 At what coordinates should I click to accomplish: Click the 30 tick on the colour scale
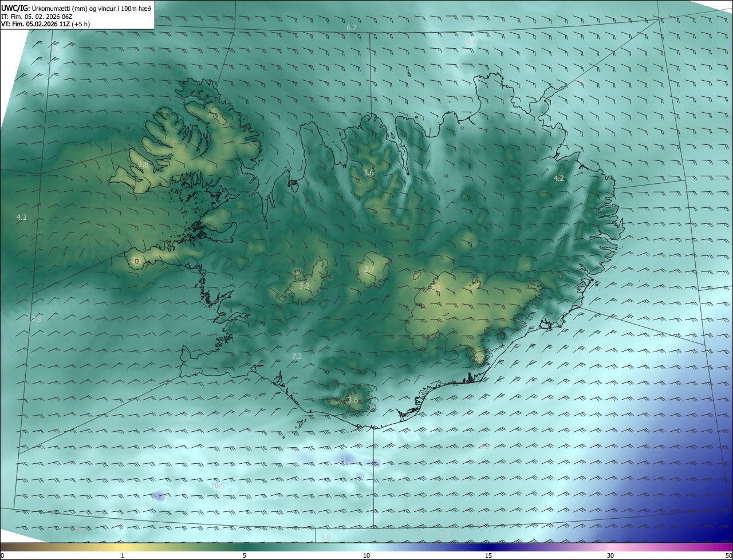click(610, 555)
